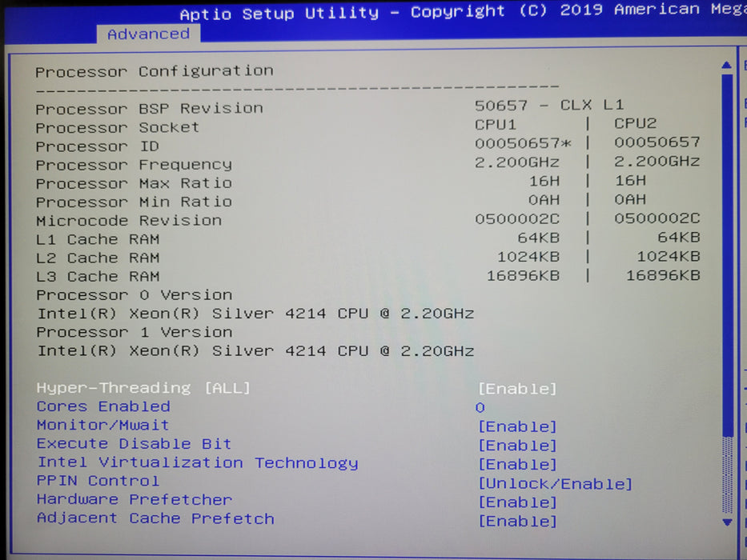The height and width of the screenshot is (560, 747).
Task: Click L3 Cache RAM label
Action: 98,276
